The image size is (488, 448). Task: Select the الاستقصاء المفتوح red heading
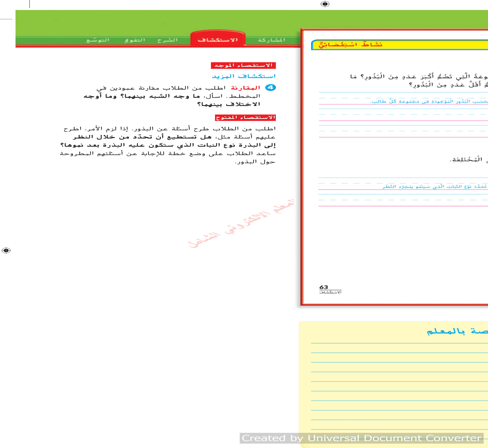(x=245, y=118)
